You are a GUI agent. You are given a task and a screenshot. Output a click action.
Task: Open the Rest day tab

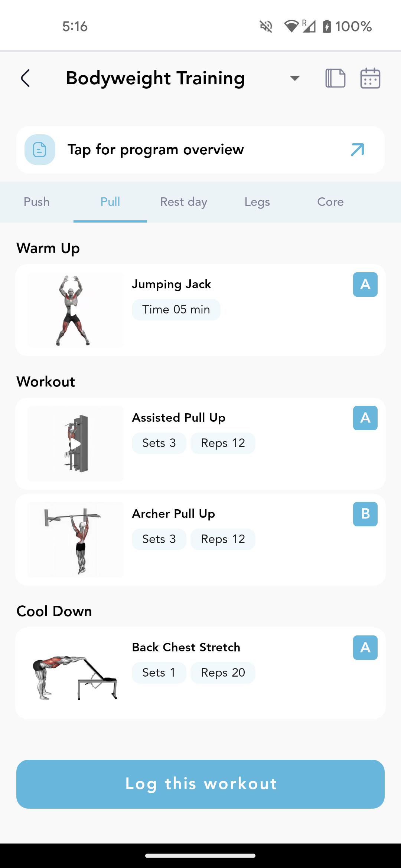click(184, 202)
